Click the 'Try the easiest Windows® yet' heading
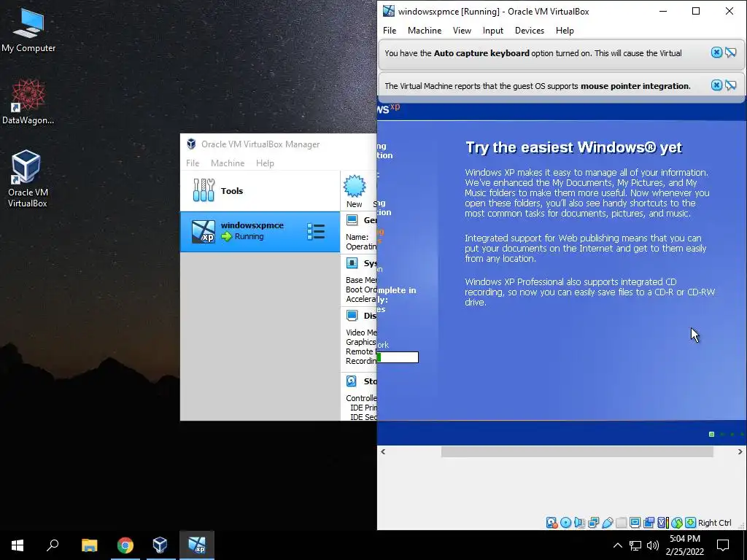Viewport: 747px width, 560px height. (x=573, y=147)
